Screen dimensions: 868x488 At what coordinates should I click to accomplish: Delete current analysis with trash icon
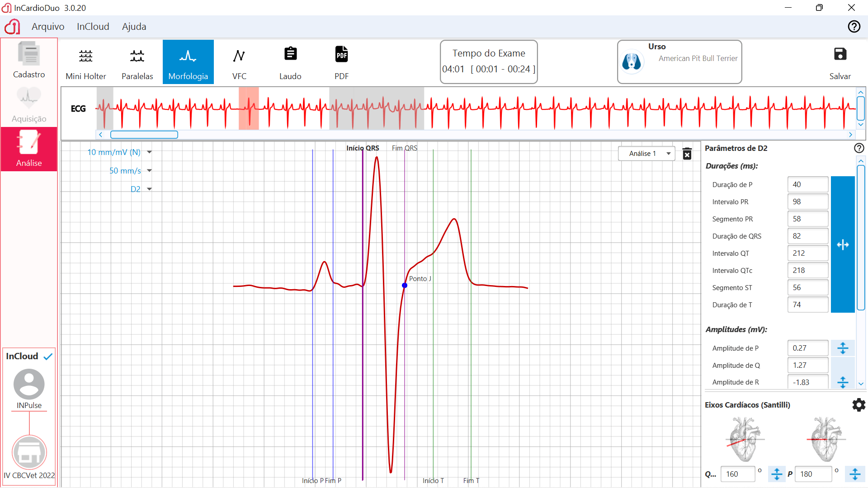pos(687,154)
